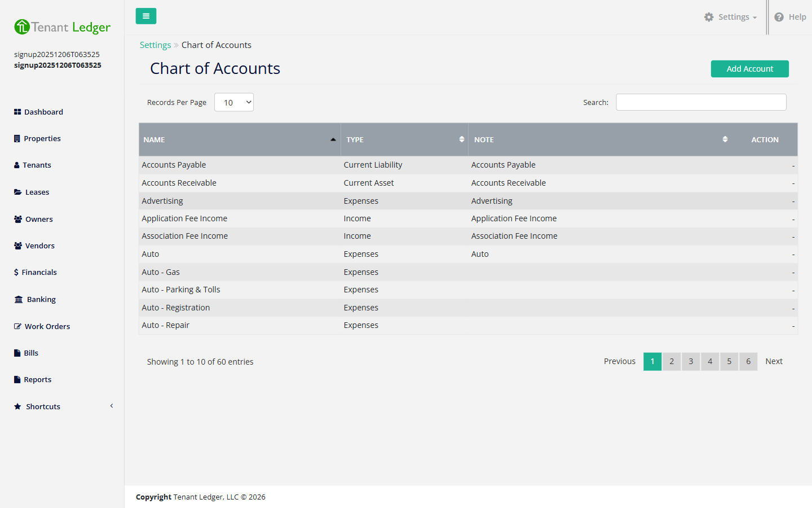This screenshot has width=812, height=508.
Task: Click the Next pagination button
Action: (774, 361)
